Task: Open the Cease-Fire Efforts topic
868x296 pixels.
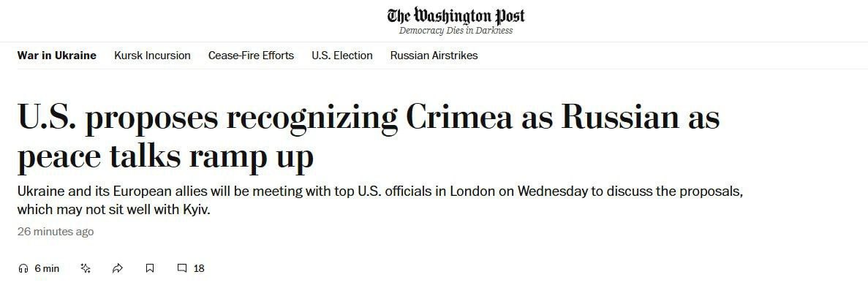Action: 251,56
